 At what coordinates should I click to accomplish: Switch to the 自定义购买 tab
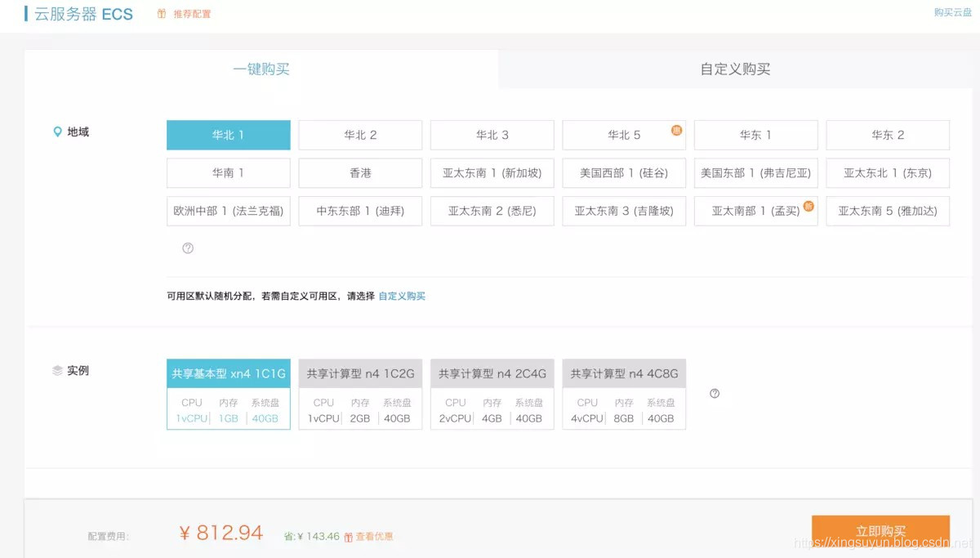click(735, 69)
